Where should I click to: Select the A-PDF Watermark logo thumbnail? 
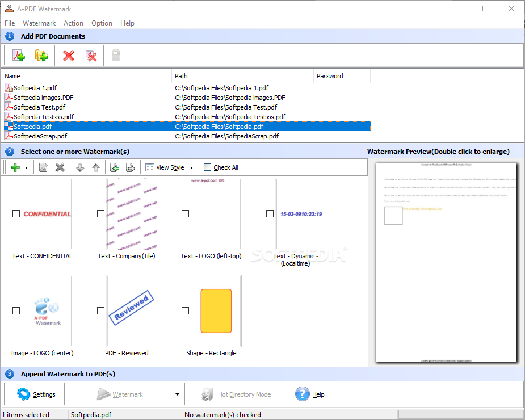(x=47, y=311)
